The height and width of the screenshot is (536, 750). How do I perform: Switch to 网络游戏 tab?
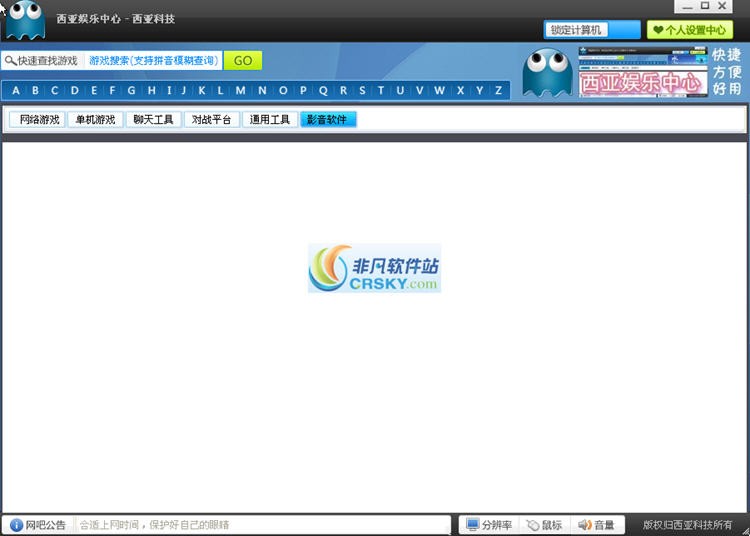[x=38, y=120]
